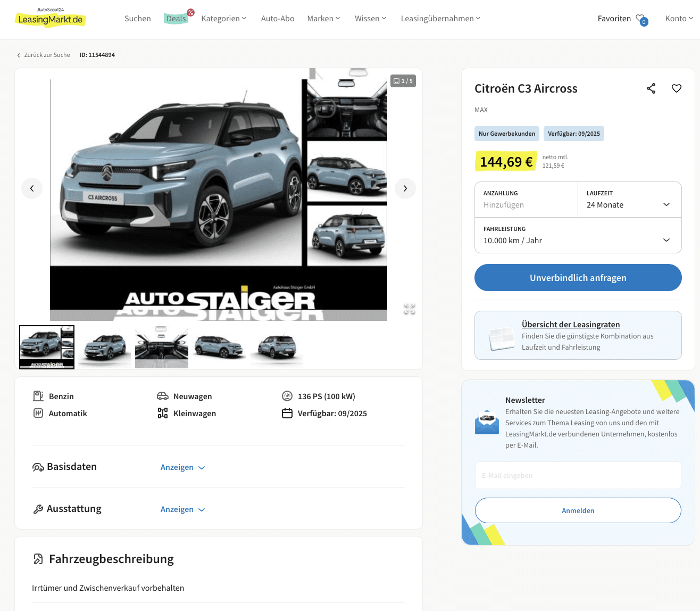Select the fourth thumbnail side view

[219, 347]
